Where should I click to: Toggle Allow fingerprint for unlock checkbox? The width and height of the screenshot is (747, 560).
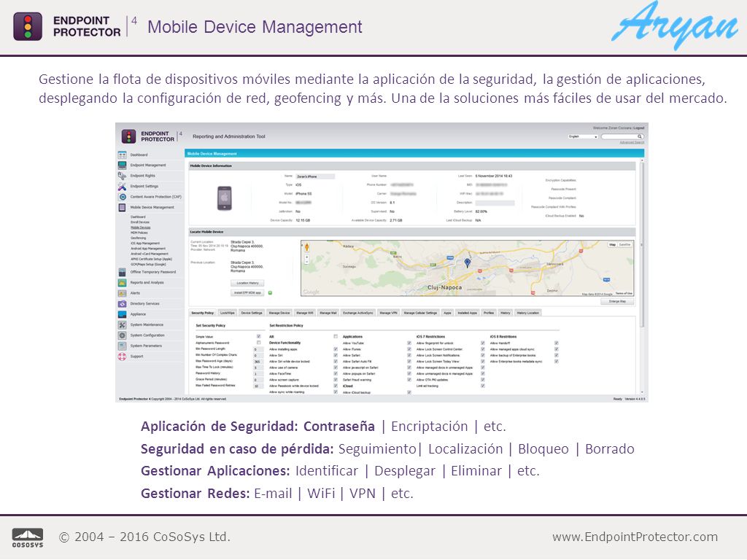coord(483,343)
